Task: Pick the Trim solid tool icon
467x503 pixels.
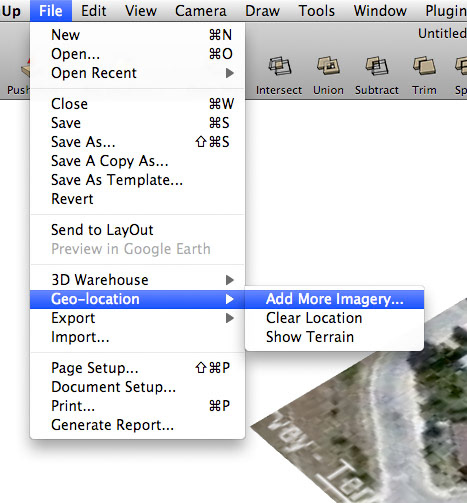Action: click(x=424, y=66)
